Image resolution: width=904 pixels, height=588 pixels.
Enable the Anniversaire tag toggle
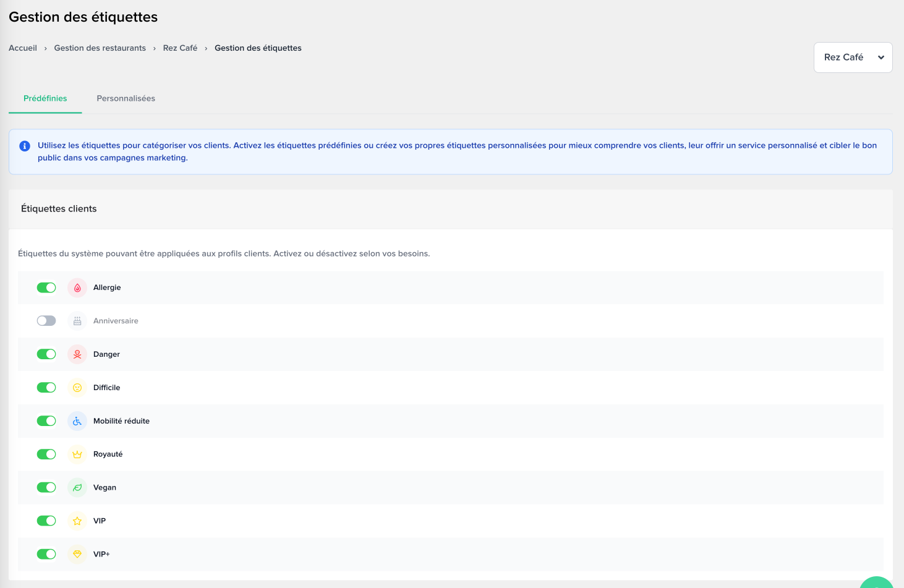tap(46, 321)
